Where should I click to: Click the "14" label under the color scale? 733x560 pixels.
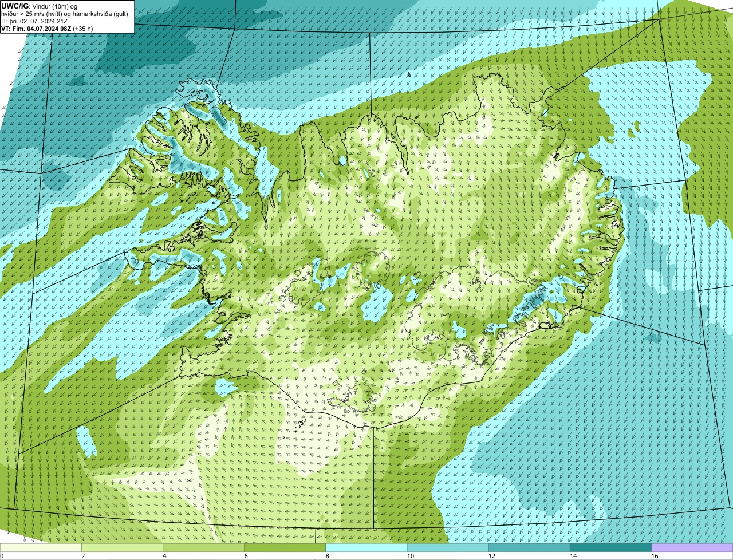[573, 556]
